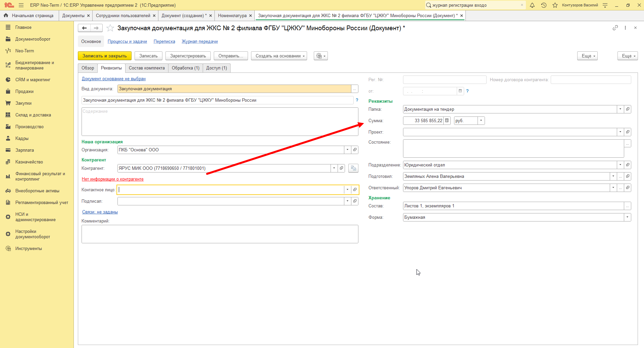Open the 'Создать на основании' dropdown
Viewport: 644px width, 348px height.
(279, 56)
